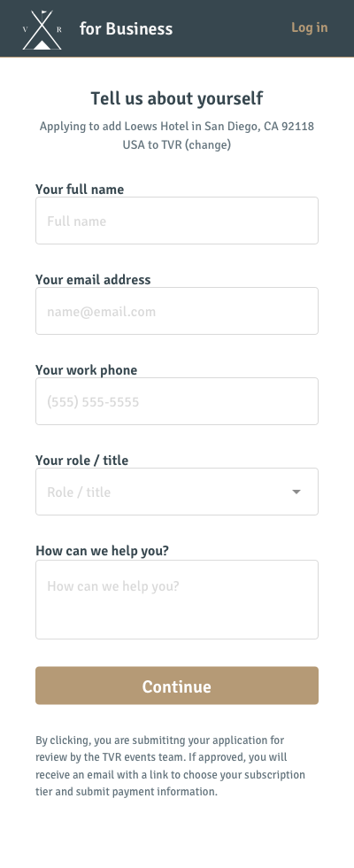
Task: Click the Role / title dropdown arrow
Action: pos(296,492)
